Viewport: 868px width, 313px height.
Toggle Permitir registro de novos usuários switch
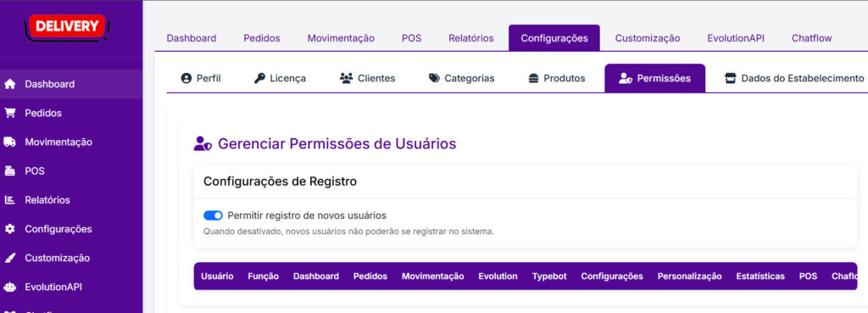tap(213, 215)
